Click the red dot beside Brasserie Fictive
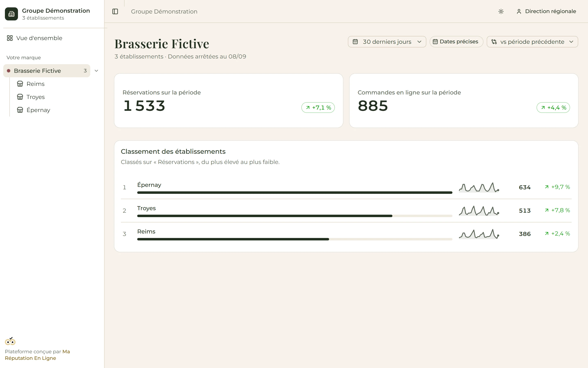The image size is (588, 368). [9, 71]
